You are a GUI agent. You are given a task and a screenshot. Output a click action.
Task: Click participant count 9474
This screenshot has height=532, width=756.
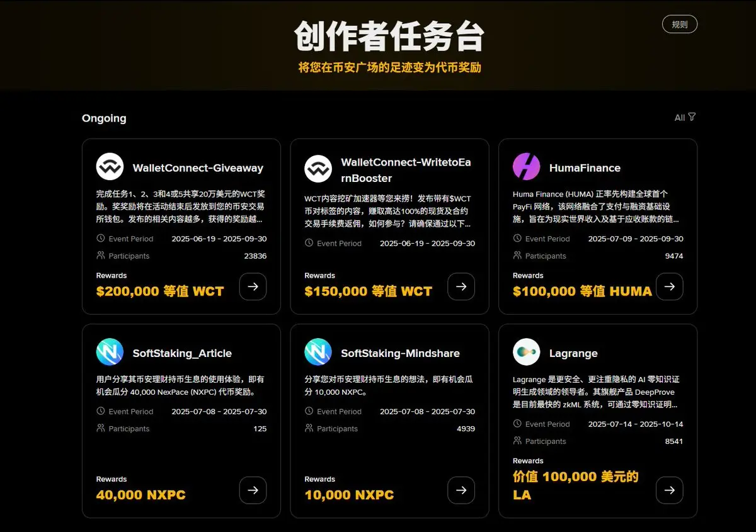[x=674, y=256]
